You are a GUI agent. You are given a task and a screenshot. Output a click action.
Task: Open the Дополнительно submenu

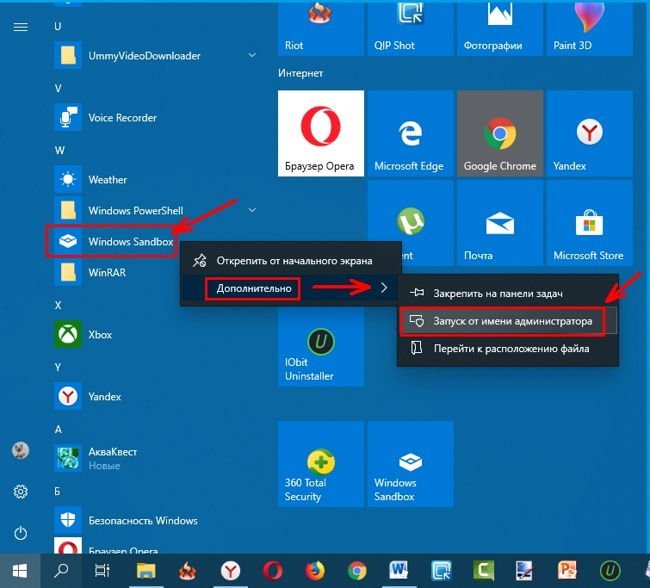[x=291, y=288]
